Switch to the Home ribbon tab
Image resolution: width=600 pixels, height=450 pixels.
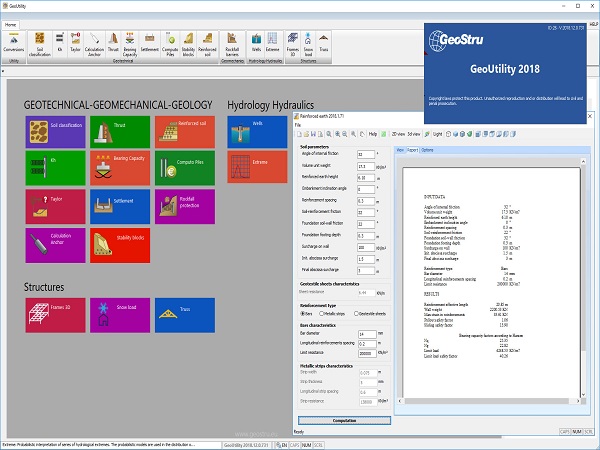click(x=10, y=25)
